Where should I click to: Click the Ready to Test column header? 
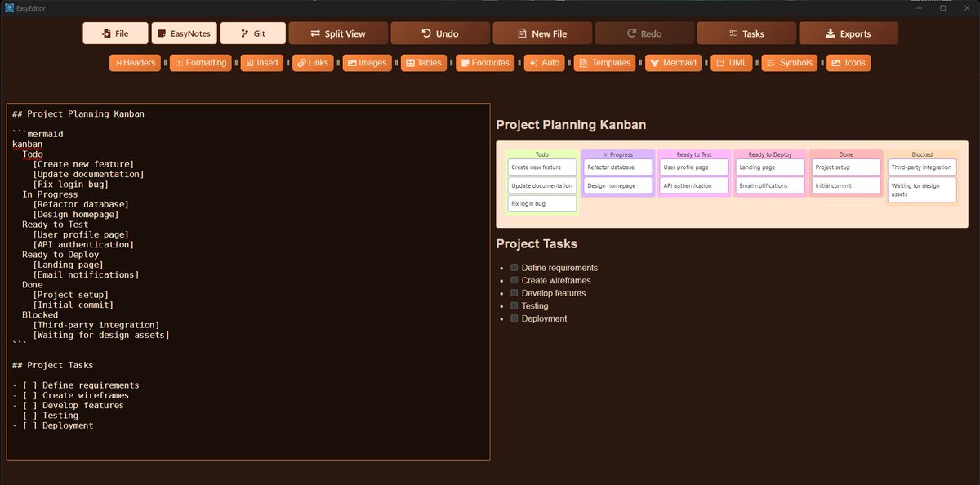pyautogui.click(x=694, y=154)
